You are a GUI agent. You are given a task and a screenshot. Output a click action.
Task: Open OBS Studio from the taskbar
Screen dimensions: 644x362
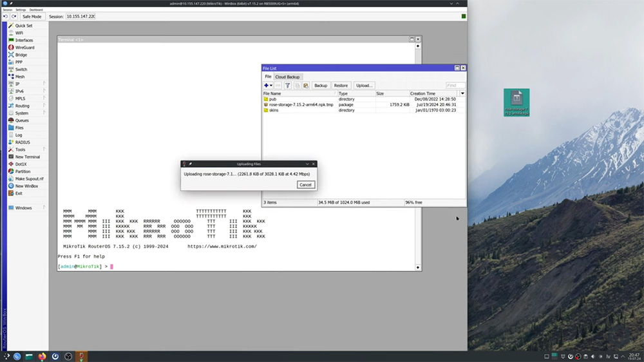point(69,356)
